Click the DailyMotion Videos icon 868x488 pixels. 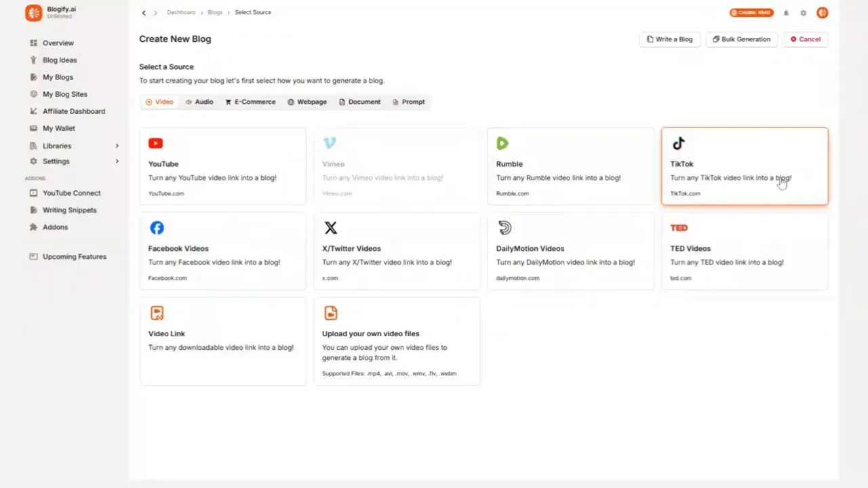(505, 228)
